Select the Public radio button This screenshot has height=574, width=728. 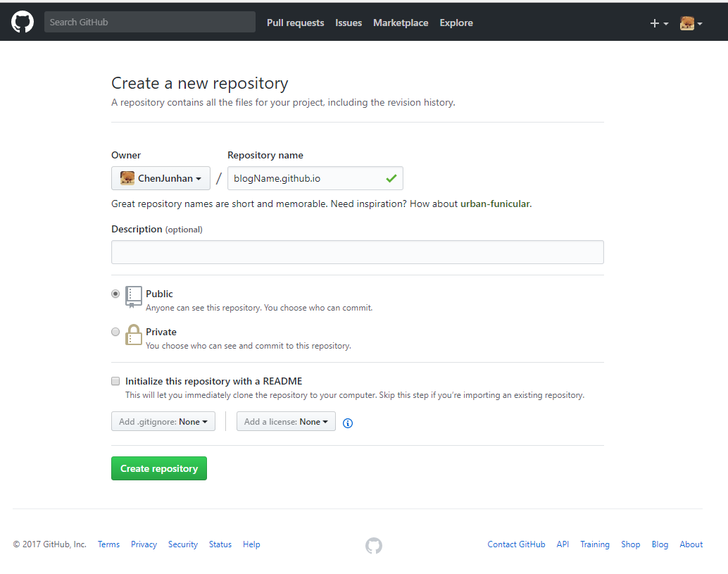(115, 294)
